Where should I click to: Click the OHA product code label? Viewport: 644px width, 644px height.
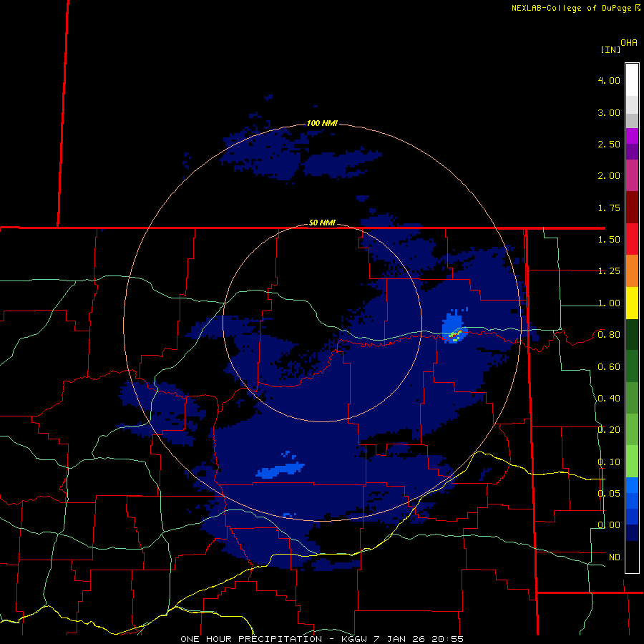coord(629,43)
